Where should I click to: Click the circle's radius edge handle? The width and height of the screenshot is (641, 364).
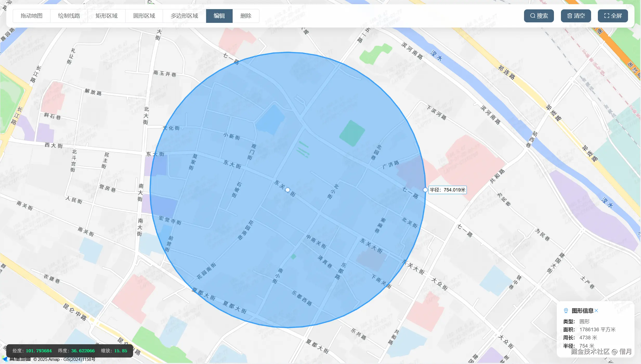(x=425, y=190)
